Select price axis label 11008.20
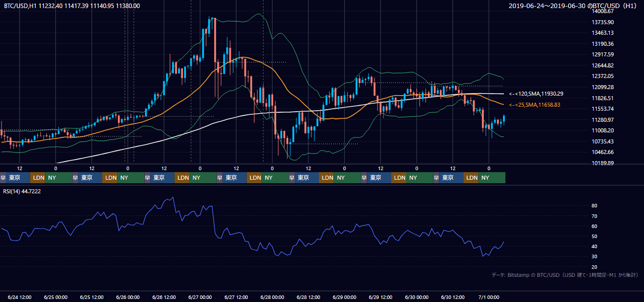The width and height of the screenshot is (644, 302). (602, 130)
